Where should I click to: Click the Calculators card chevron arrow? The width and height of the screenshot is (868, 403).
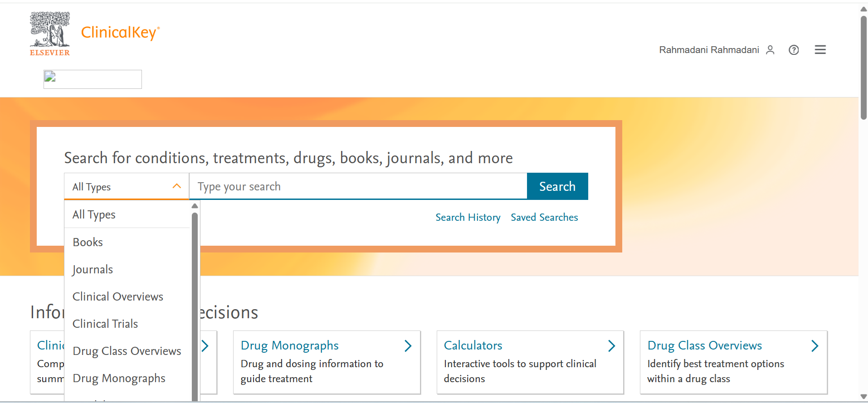click(611, 346)
